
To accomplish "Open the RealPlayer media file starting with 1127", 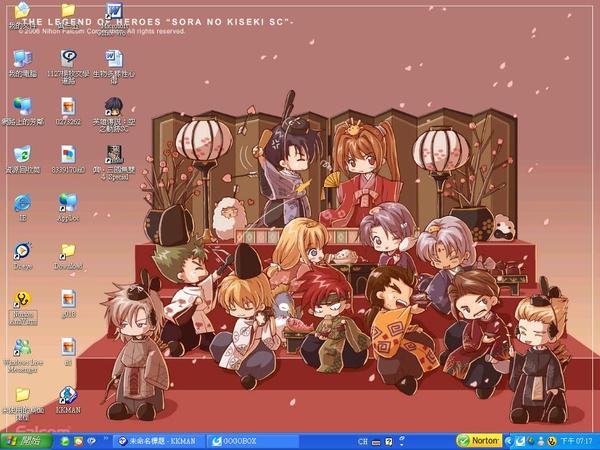I will (68, 59).
